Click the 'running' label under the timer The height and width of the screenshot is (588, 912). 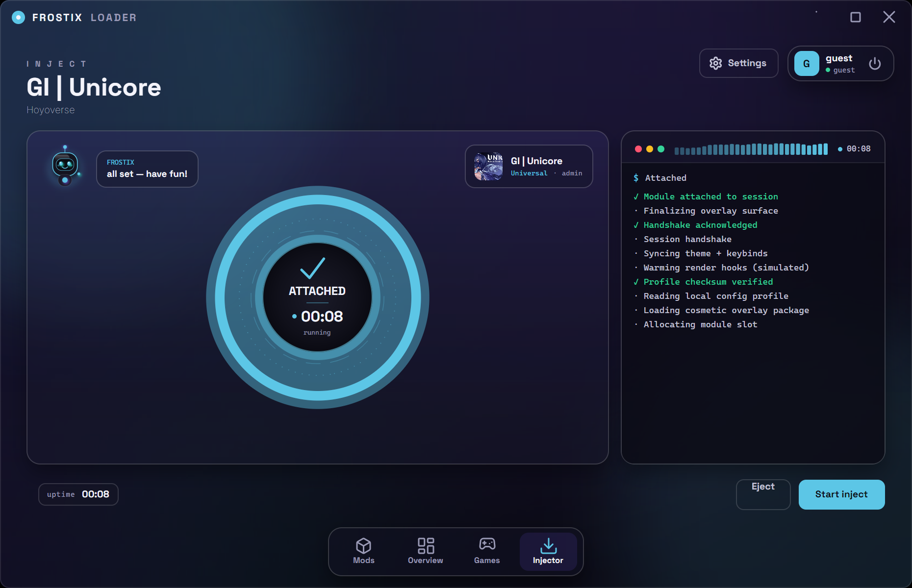pos(317,333)
